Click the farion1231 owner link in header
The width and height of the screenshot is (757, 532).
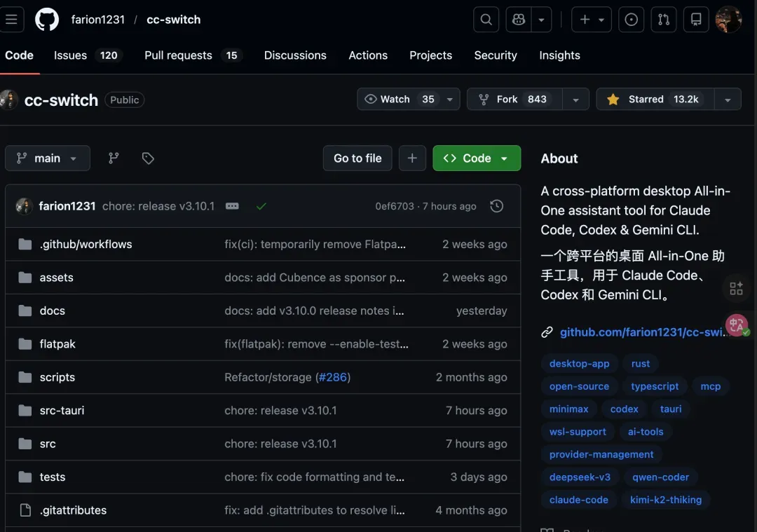coord(98,20)
